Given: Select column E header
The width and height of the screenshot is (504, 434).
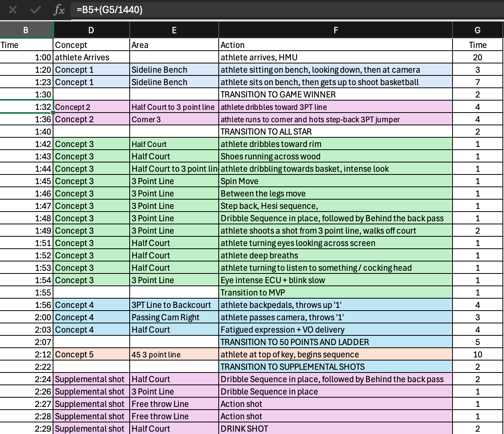Looking at the screenshot, I should 174,30.
